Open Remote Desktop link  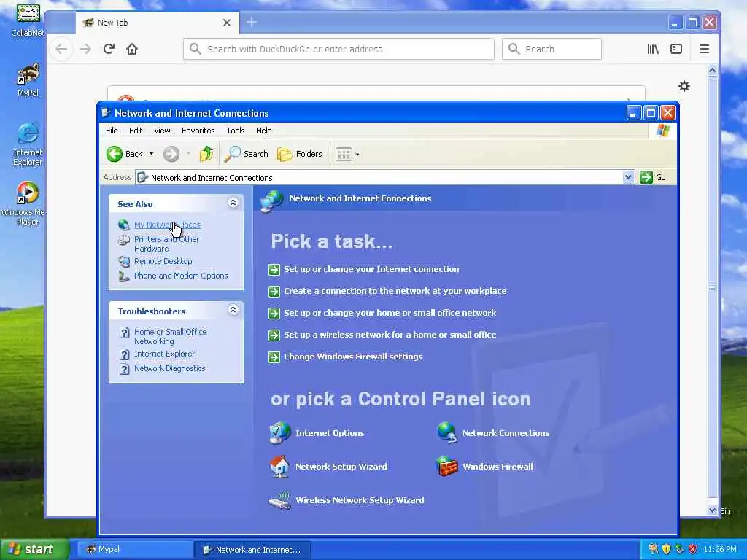[163, 261]
